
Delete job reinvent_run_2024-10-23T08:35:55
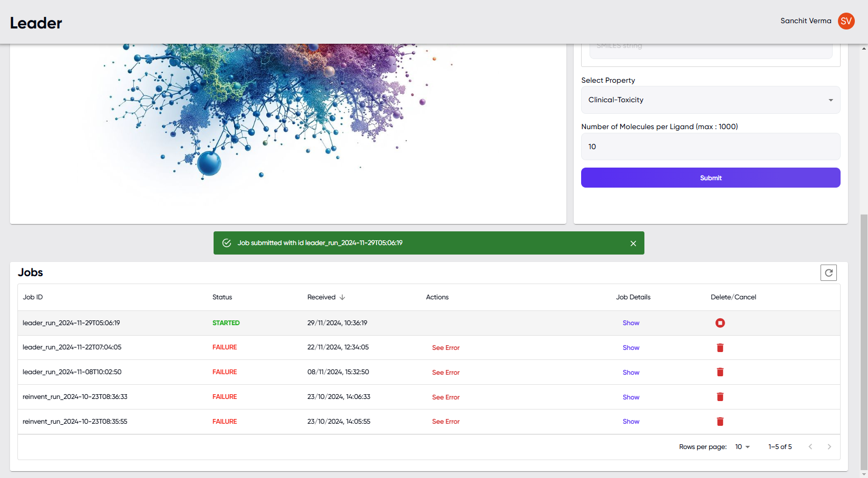click(720, 421)
